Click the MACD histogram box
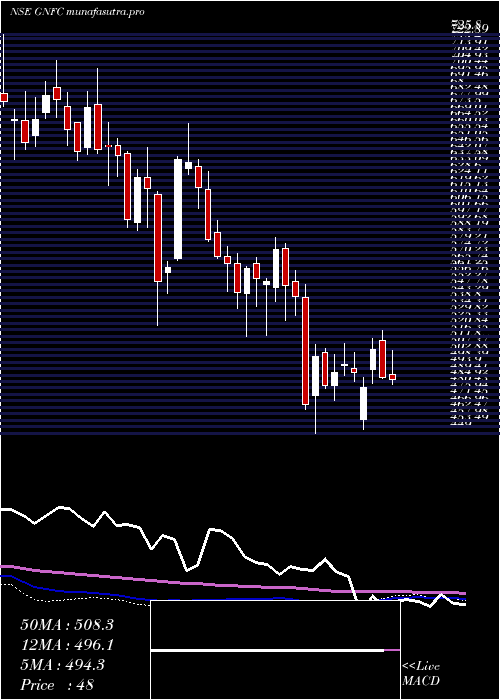 click(275, 650)
